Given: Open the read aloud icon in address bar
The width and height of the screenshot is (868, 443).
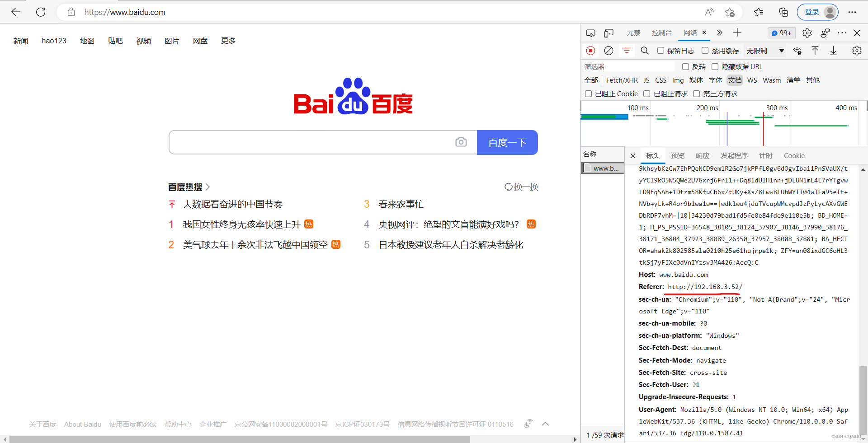Looking at the screenshot, I should point(709,12).
